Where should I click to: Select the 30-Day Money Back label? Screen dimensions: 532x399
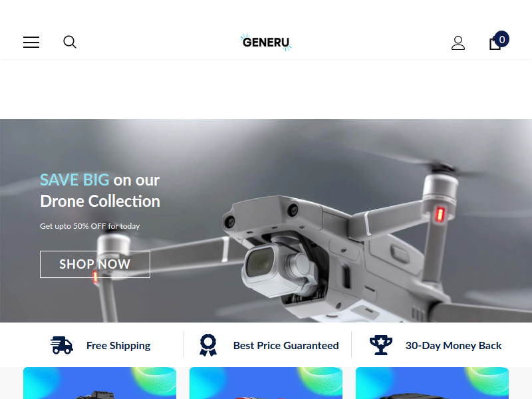[x=454, y=345]
